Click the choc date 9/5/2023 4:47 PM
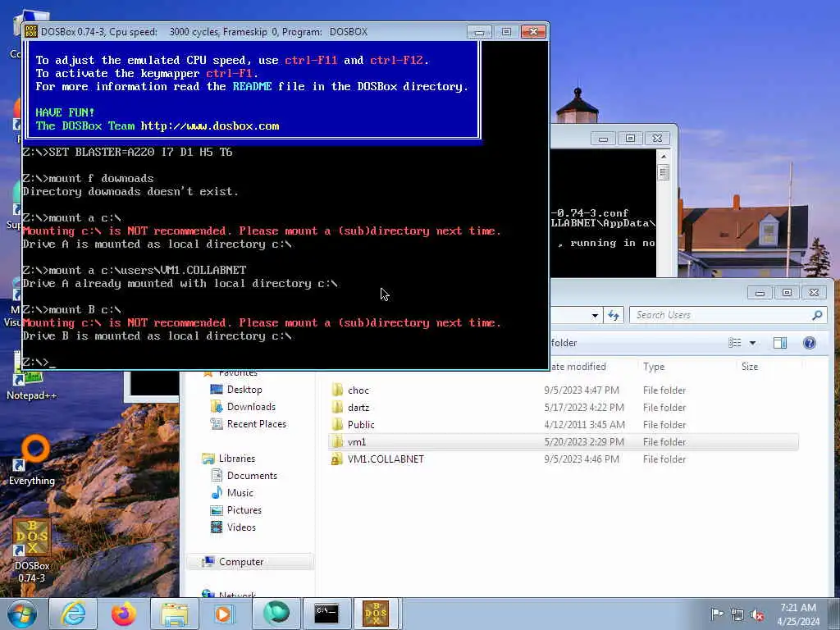840x630 pixels. (582, 390)
